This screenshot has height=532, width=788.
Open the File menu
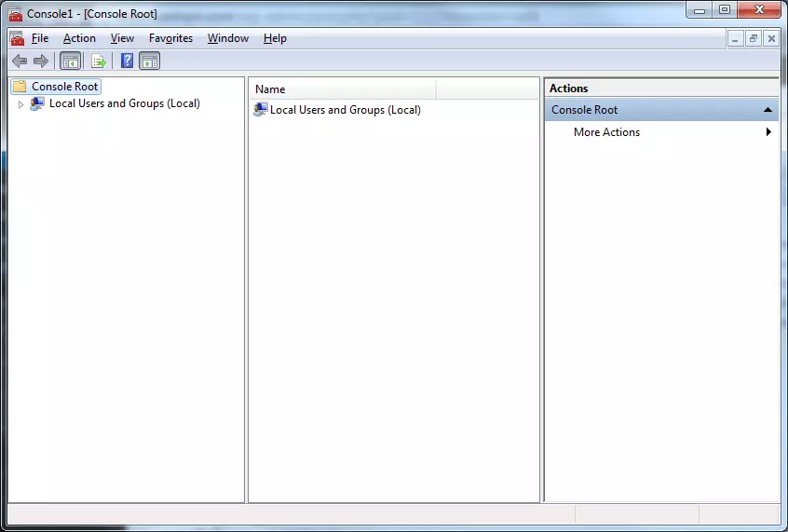(x=40, y=38)
